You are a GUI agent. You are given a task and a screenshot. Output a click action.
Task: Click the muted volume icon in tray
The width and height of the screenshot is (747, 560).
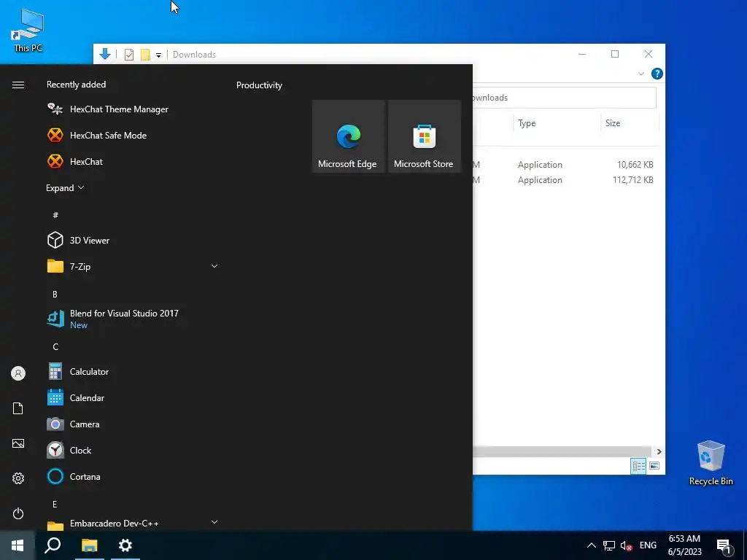coord(626,545)
